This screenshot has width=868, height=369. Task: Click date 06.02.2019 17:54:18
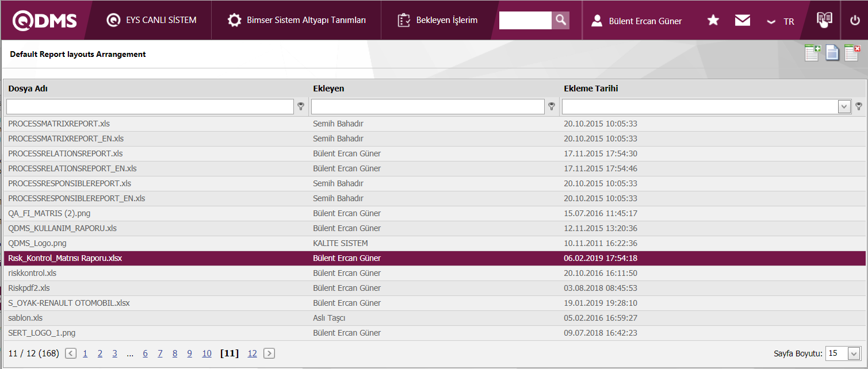(x=601, y=258)
